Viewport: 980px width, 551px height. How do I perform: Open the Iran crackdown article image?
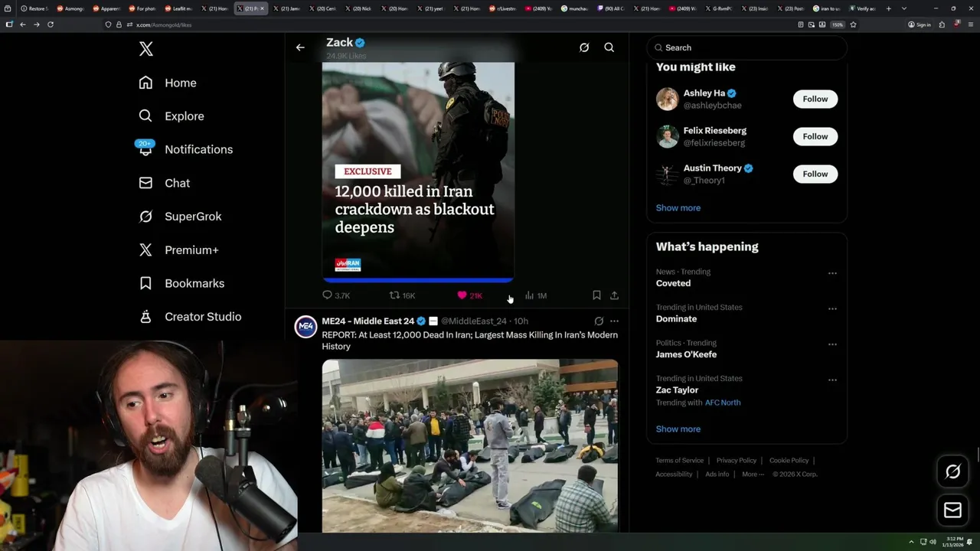[x=418, y=172]
